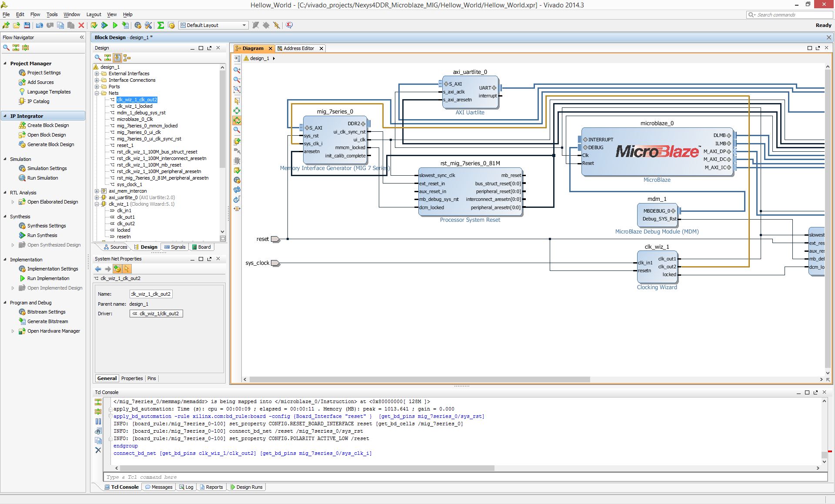835x504 pixels.
Task: Click Save Project disk icon in main toolbar
Action: [x=27, y=25]
